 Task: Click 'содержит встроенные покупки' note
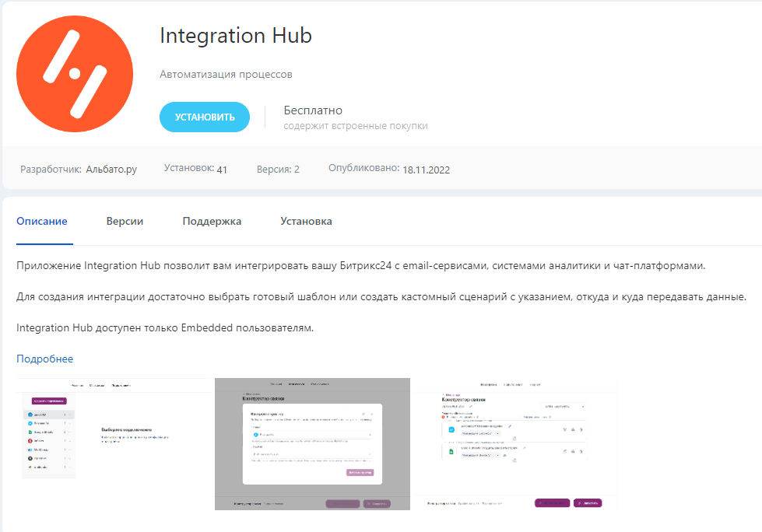click(356, 126)
